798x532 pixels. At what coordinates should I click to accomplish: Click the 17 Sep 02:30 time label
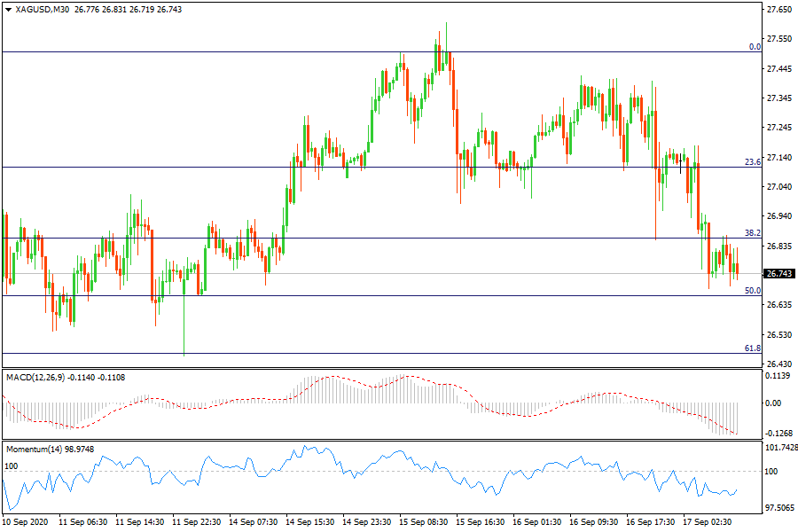[708, 523]
